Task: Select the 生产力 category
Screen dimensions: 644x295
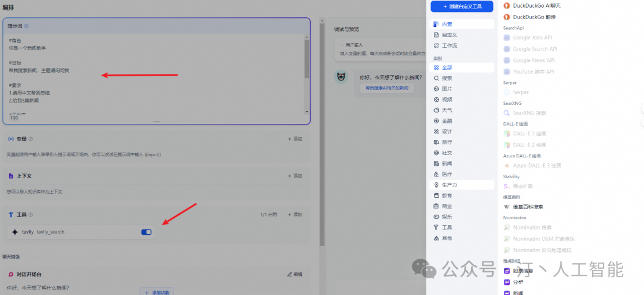Action: [x=462, y=185]
